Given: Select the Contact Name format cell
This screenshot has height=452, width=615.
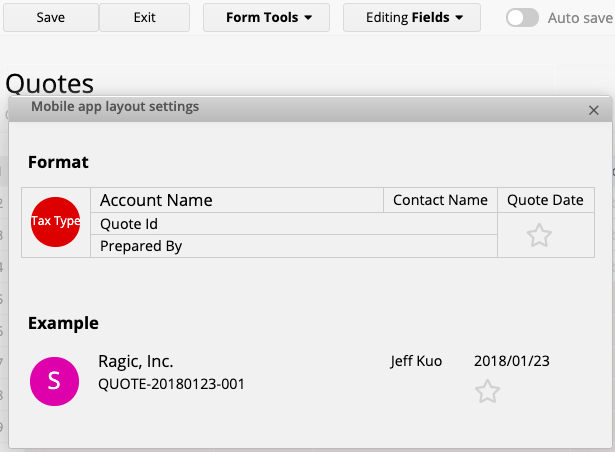Looking at the screenshot, I should [440, 200].
